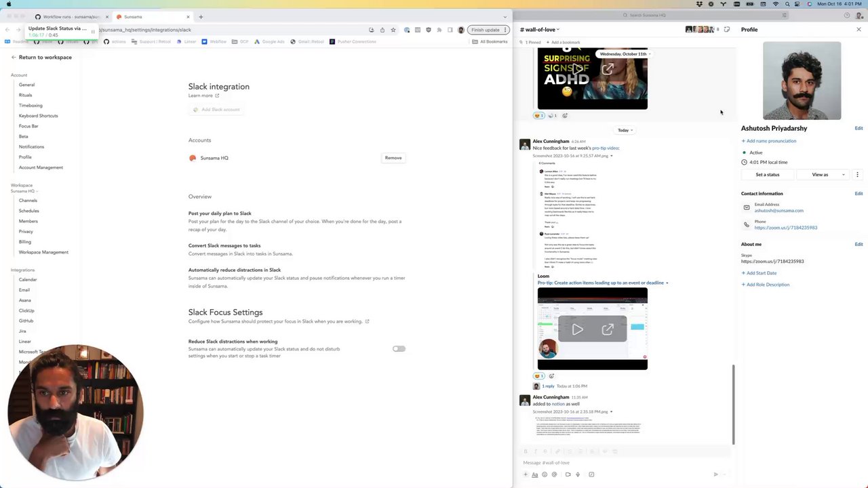868x488 pixels.
Task: Collapse Screenshot 2.35.18 PM attachment
Action: click(x=612, y=411)
